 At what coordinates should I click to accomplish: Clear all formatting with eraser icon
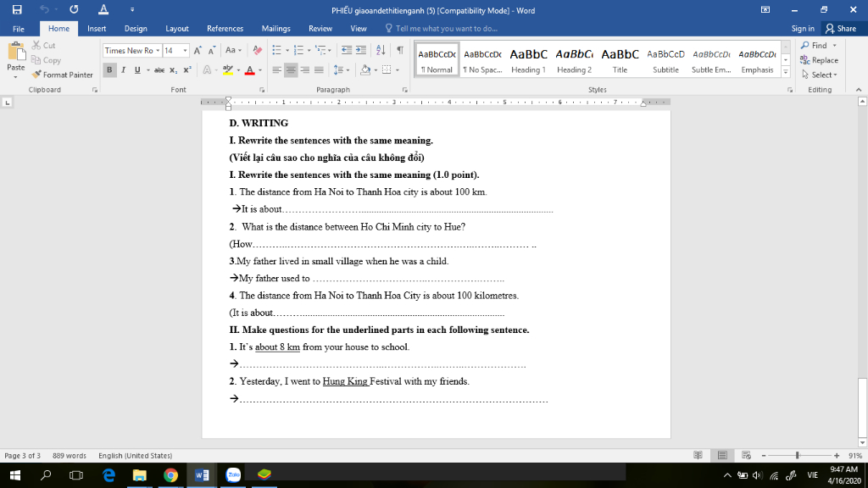click(x=258, y=50)
